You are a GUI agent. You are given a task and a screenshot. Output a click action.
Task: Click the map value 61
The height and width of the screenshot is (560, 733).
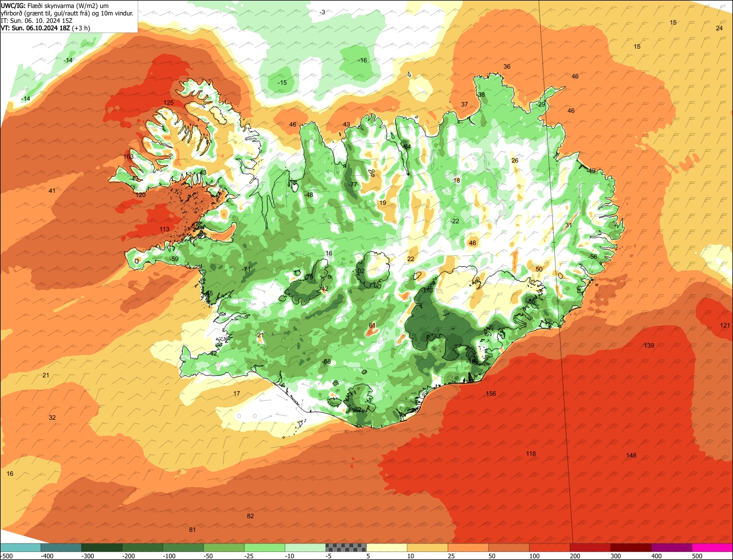tap(372, 325)
